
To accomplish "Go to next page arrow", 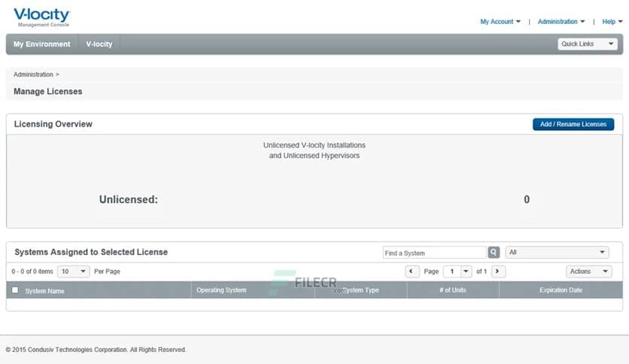I will 498,271.
